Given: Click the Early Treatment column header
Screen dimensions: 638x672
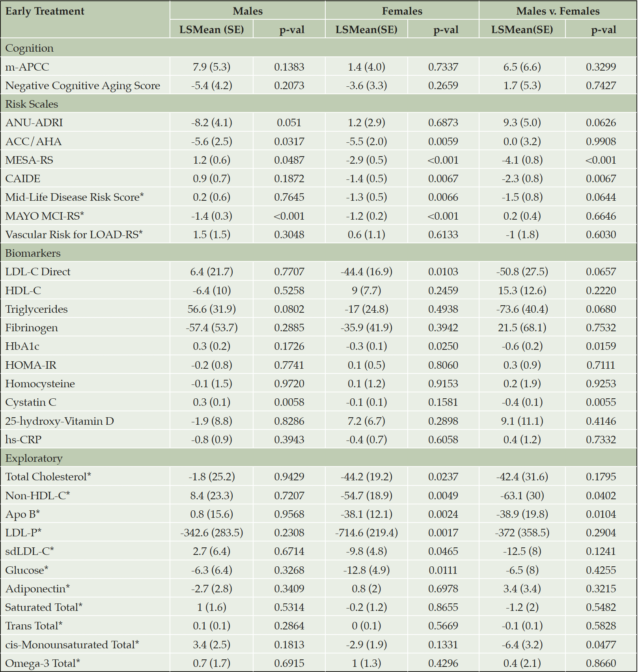Looking at the screenshot, I should point(45,11).
